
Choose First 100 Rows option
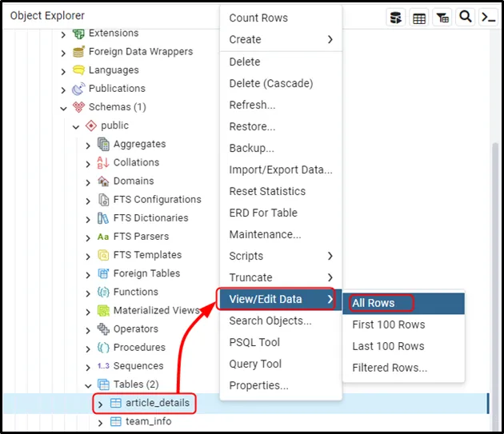pyautogui.click(x=388, y=325)
